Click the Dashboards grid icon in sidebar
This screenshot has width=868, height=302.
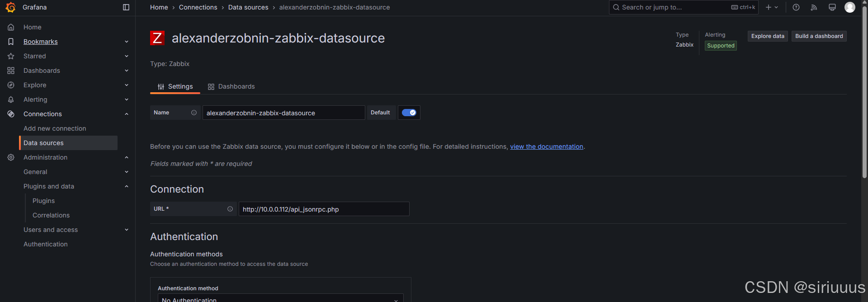(x=11, y=71)
